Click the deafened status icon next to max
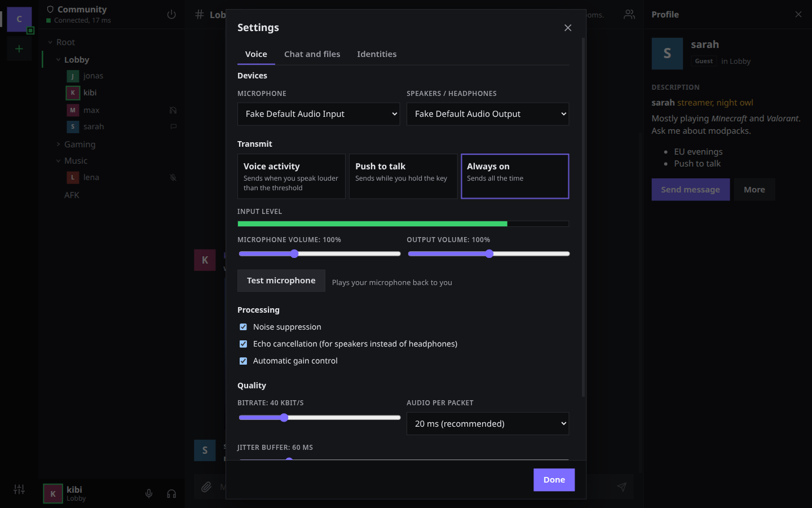Viewport: 812px width, 508px height. (173, 110)
